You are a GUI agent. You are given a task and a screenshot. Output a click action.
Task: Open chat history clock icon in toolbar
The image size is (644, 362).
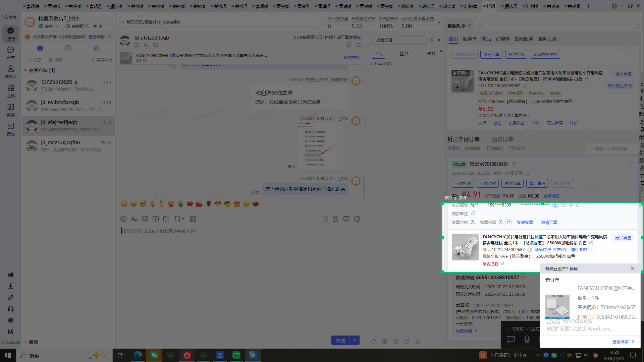pos(357,219)
